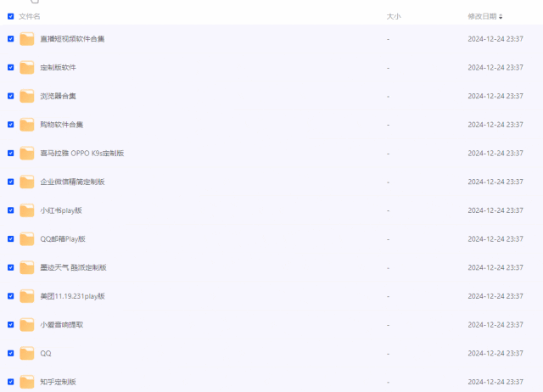Click the 美团11.19.231play版 file name
This screenshot has width=543, height=392.
72,296
